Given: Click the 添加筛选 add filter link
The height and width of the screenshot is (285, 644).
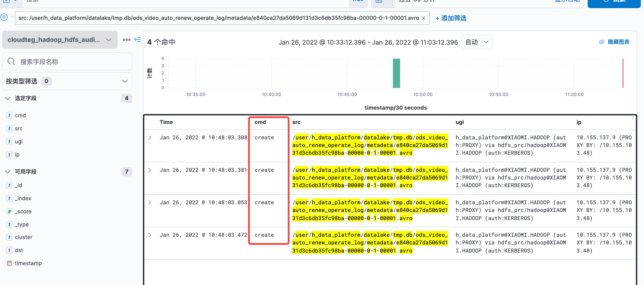Looking at the screenshot, I should pyautogui.click(x=451, y=18).
